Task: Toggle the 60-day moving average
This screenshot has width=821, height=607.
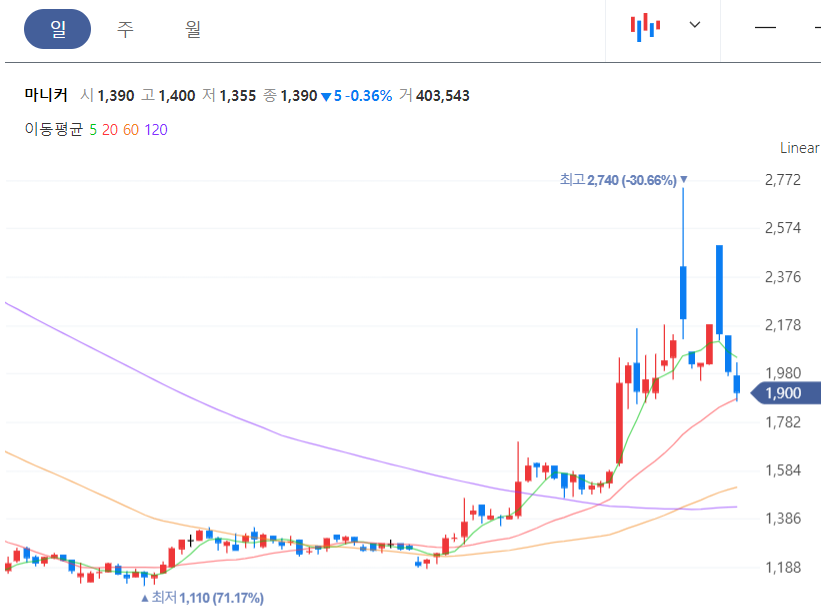Action: pyautogui.click(x=131, y=130)
